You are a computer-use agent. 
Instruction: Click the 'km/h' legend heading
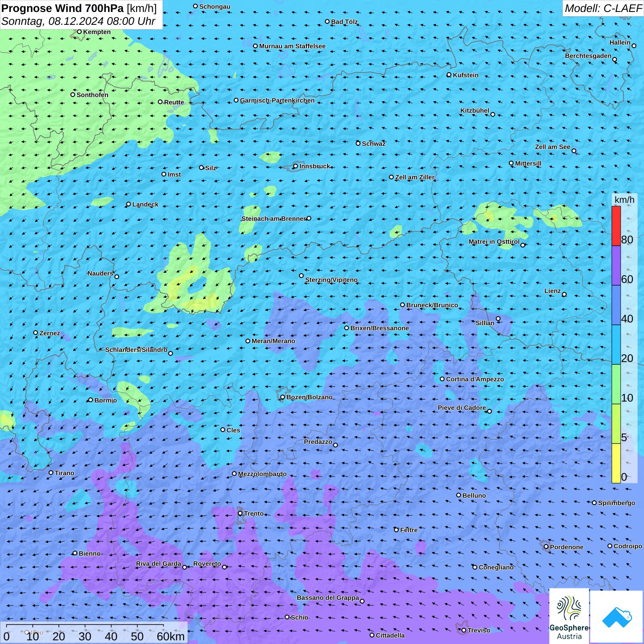[x=624, y=200]
